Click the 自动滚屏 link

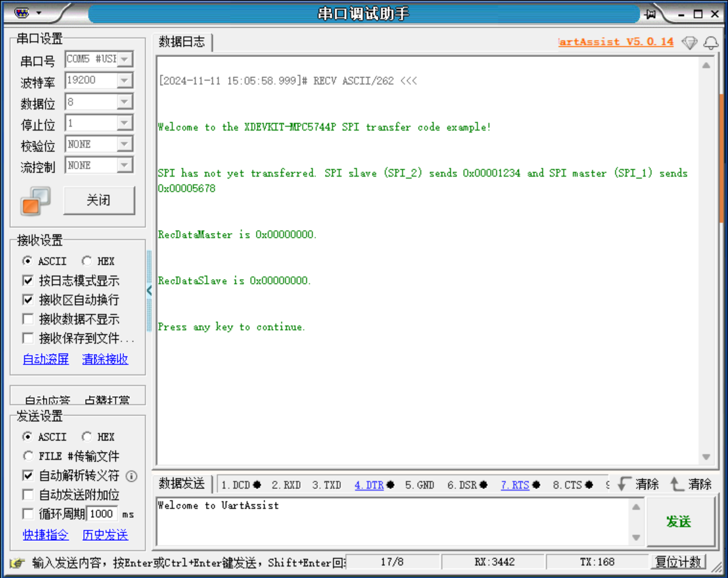pos(46,359)
